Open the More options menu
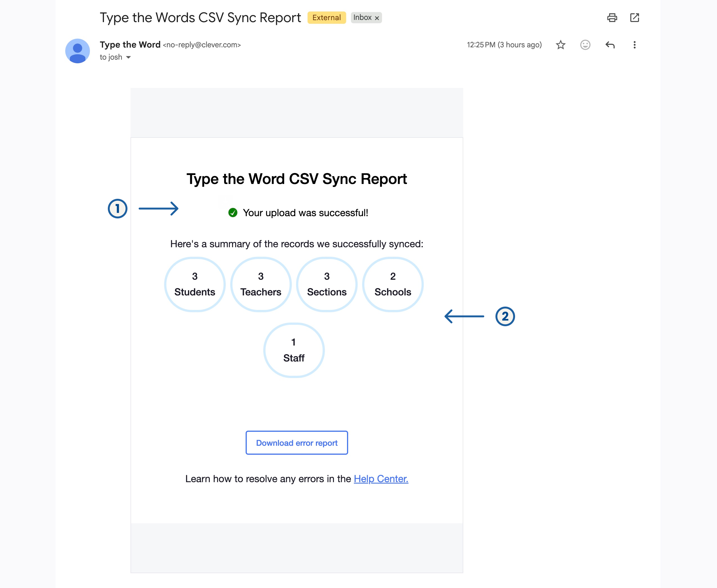This screenshot has height=588, width=717. click(634, 45)
